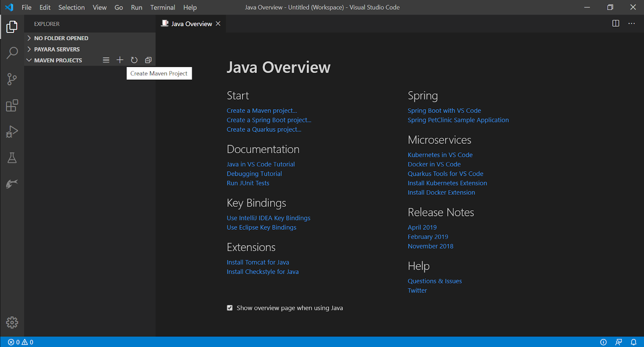Open the Extensions view
Screen dimensions: 644x347
12,106
